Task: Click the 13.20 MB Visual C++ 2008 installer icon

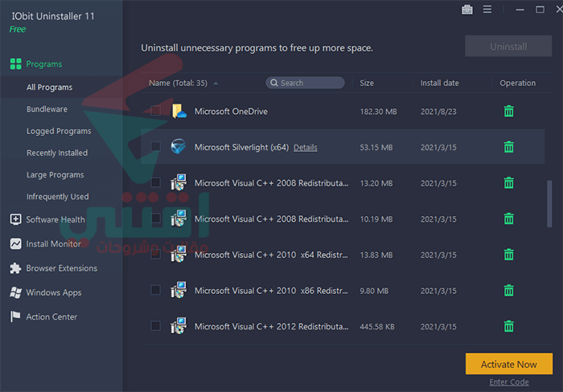Action: click(179, 182)
